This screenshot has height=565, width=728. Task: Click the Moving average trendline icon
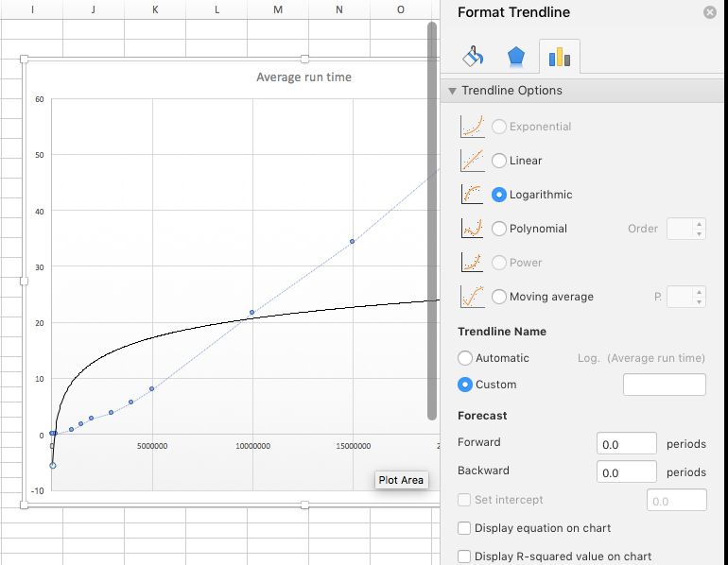pos(472,297)
